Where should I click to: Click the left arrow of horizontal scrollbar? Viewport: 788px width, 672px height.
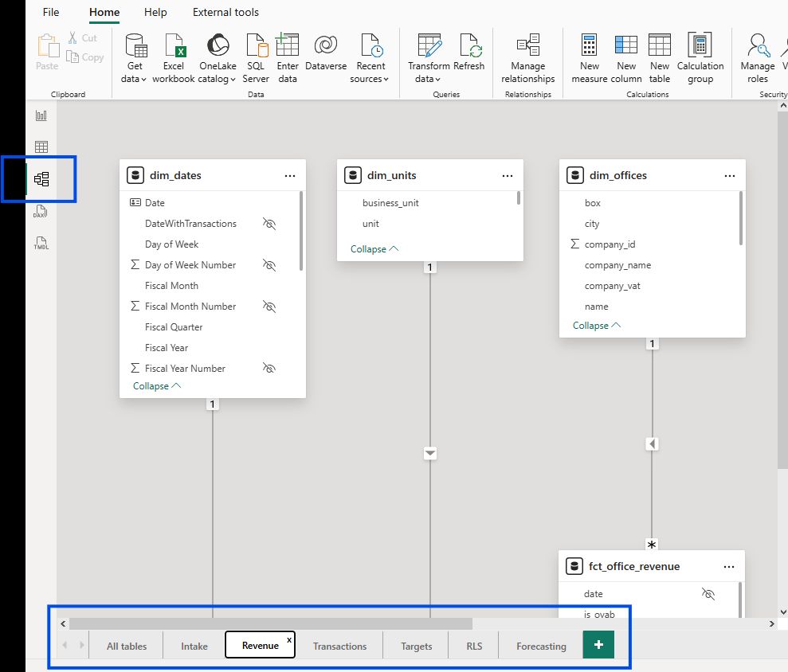pyautogui.click(x=63, y=623)
